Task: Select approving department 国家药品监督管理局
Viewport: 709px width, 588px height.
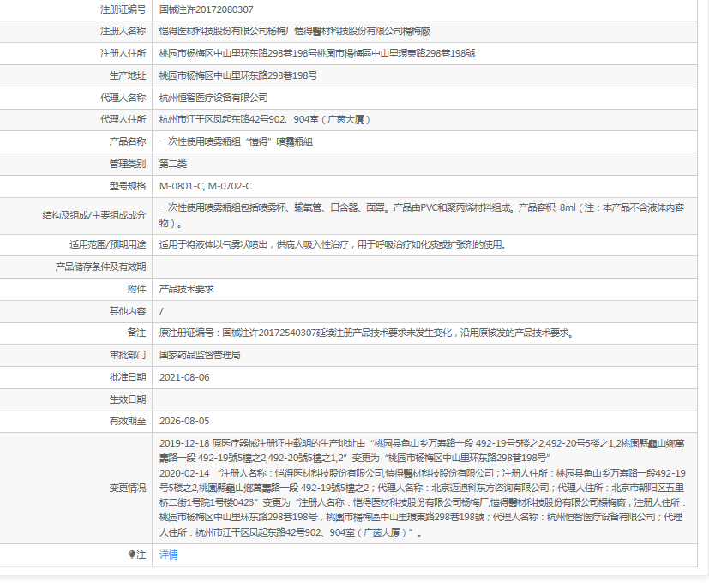Action: (x=200, y=355)
